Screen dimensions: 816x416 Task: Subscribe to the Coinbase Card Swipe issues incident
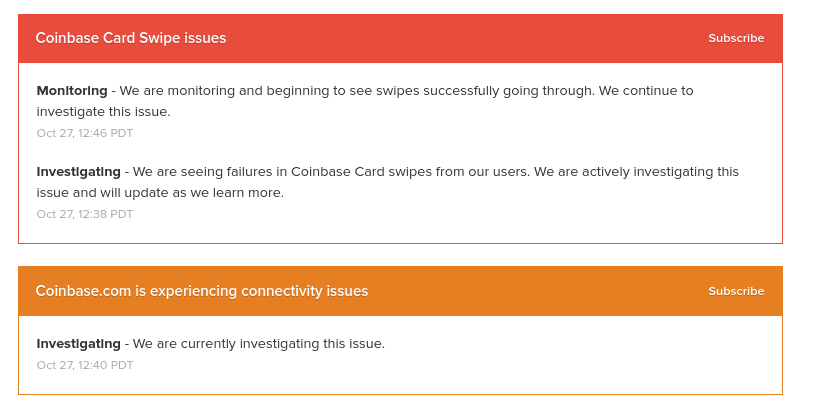(x=736, y=38)
